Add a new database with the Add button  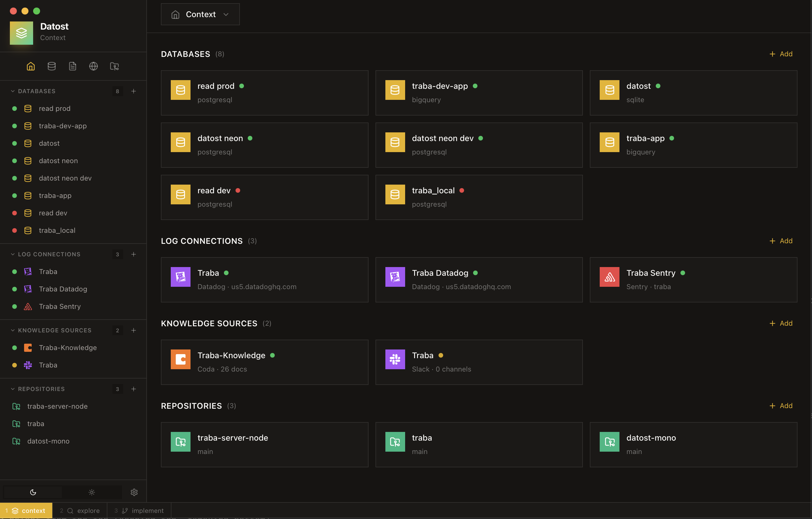pos(781,54)
